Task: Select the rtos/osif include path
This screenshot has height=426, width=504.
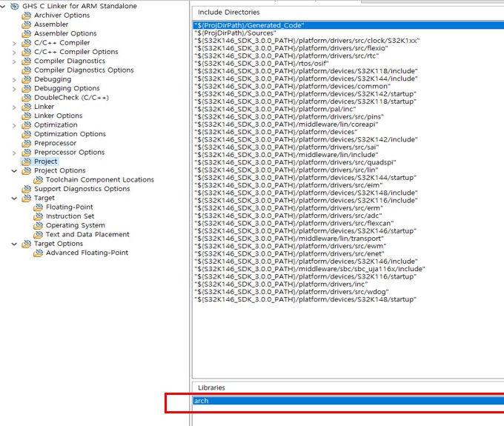Action: (x=262, y=64)
